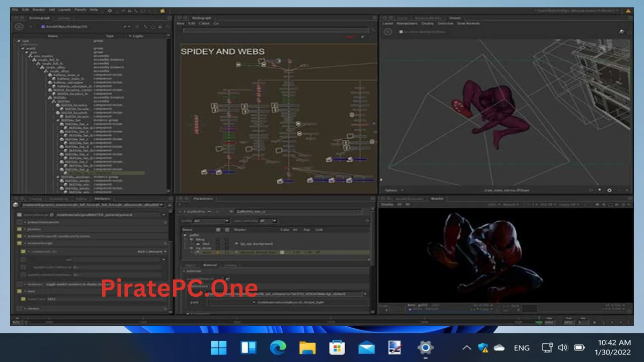The width and height of the screenshot is (644, 362).
Task: Switch to the Viewer tab
Action: click(x=454, y=18)
